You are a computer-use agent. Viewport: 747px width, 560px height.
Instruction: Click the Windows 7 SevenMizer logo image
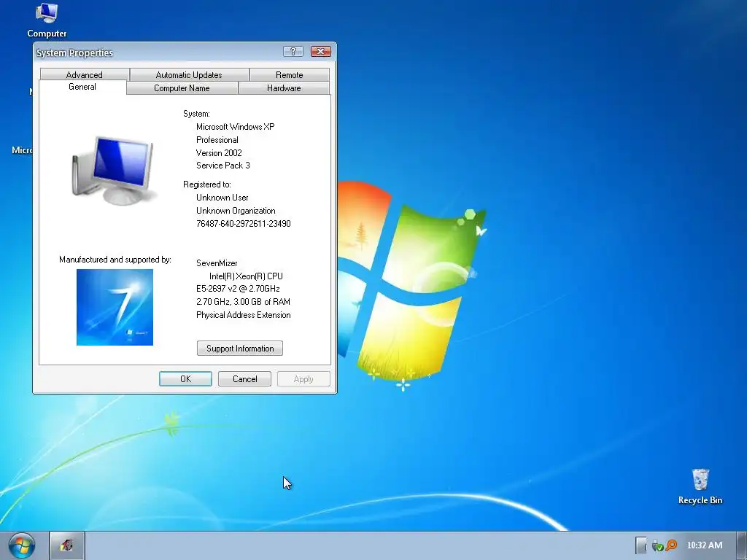click(115, 307)
